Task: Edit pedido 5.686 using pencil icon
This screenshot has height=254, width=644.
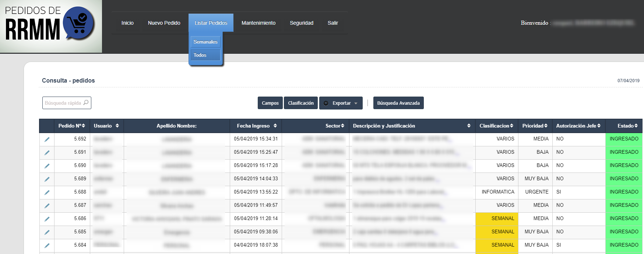Action: tap(47, 219)
